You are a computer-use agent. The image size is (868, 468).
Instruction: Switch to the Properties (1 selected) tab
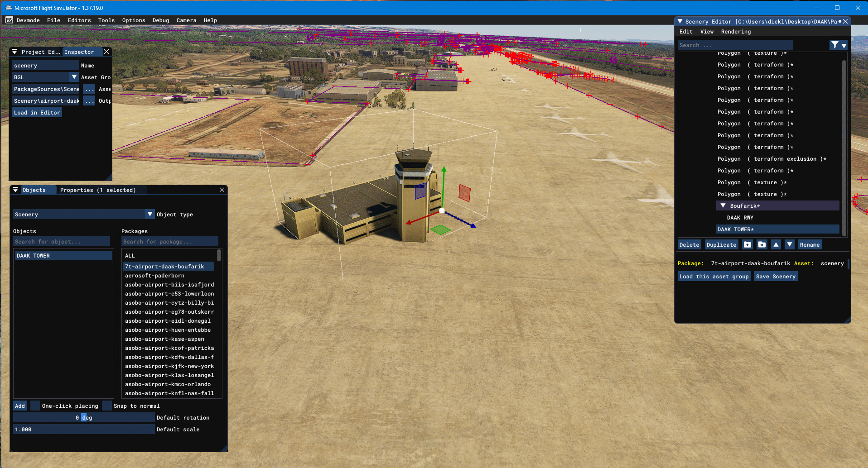98,190
